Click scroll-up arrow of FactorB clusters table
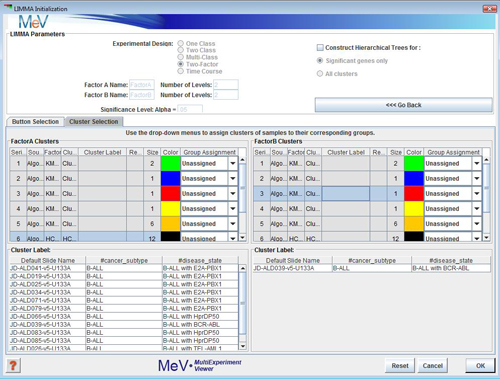The width and height of the screenshot is (500, 379). tap(487, 160)
